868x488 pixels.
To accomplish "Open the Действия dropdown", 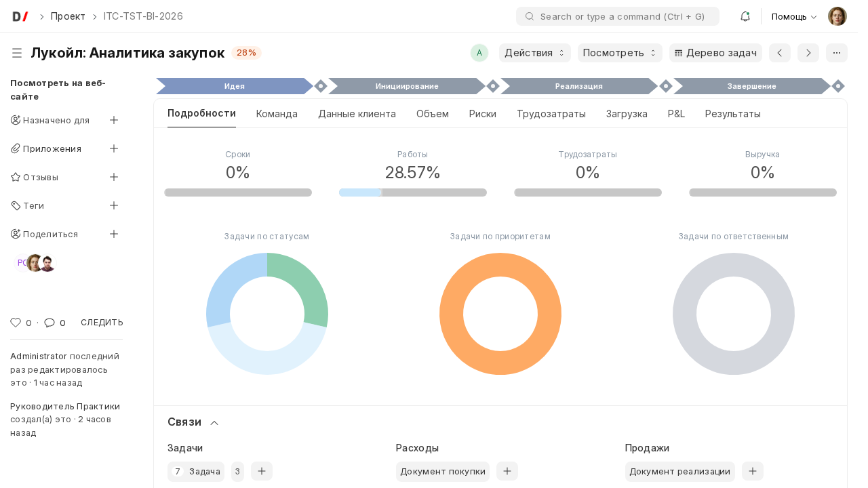I will pos(535,53).
